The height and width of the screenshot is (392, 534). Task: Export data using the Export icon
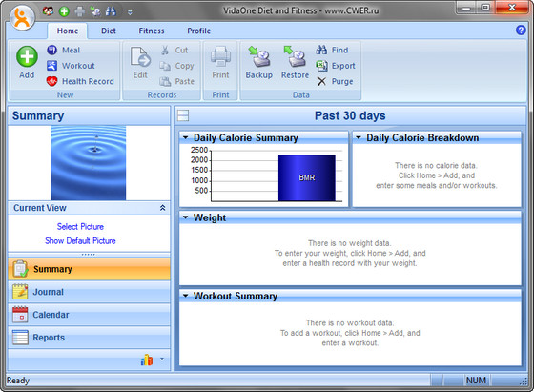(336, 66)
